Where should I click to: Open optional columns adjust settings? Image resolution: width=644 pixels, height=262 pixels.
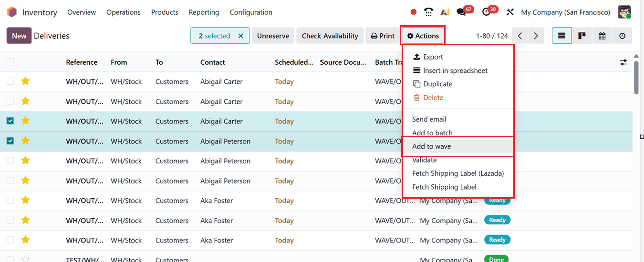point(623,62)
